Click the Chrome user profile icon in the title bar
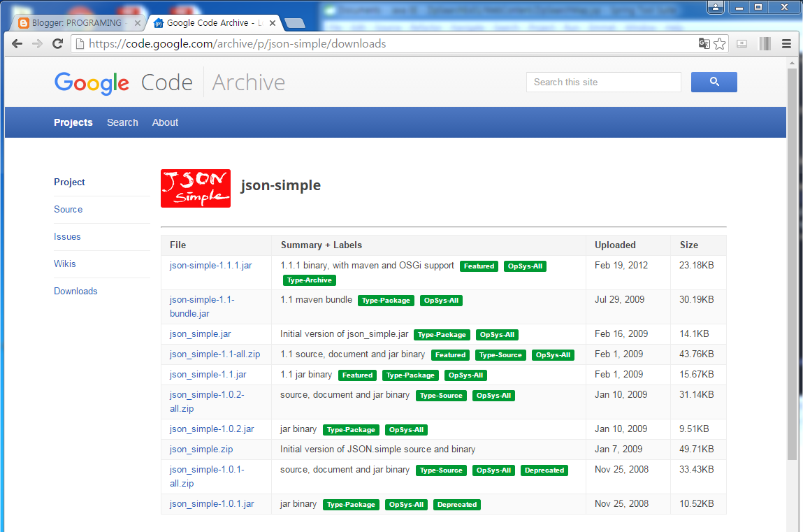 click(716, 7)
